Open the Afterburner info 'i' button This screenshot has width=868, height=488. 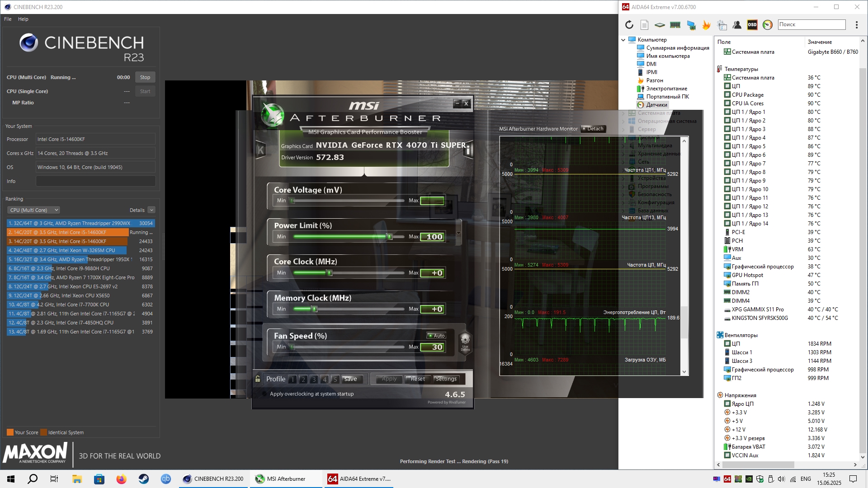[468, 150]
